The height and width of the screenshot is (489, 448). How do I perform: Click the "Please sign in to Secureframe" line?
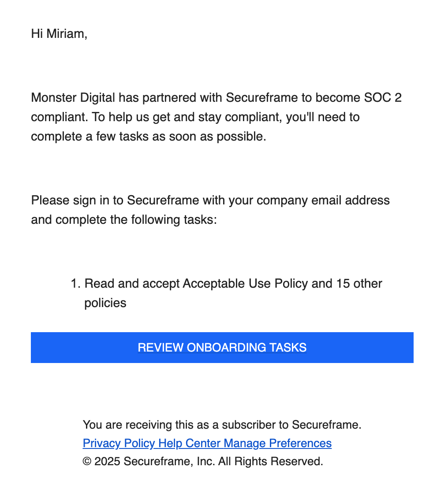(x=115, y=200)
